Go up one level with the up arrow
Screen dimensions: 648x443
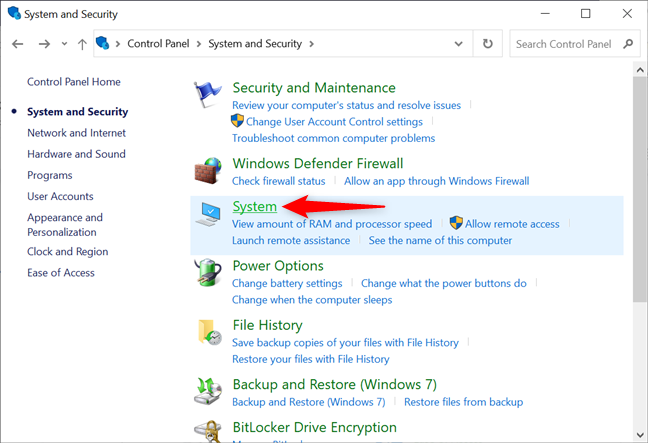point(82,44)
